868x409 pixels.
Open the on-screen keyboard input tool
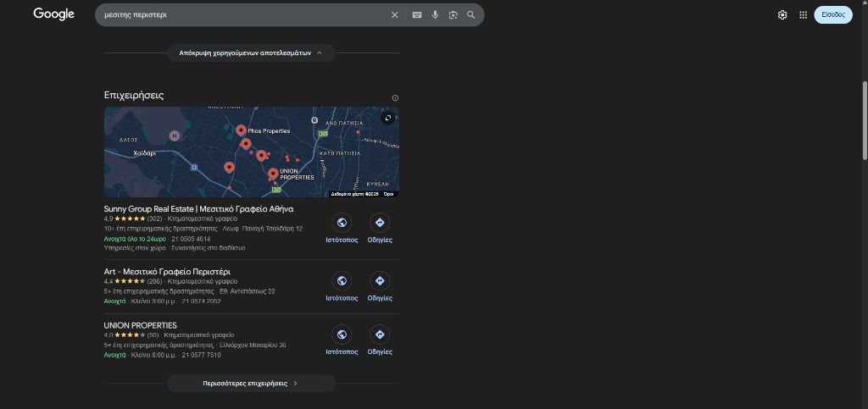tap(417, 15)
